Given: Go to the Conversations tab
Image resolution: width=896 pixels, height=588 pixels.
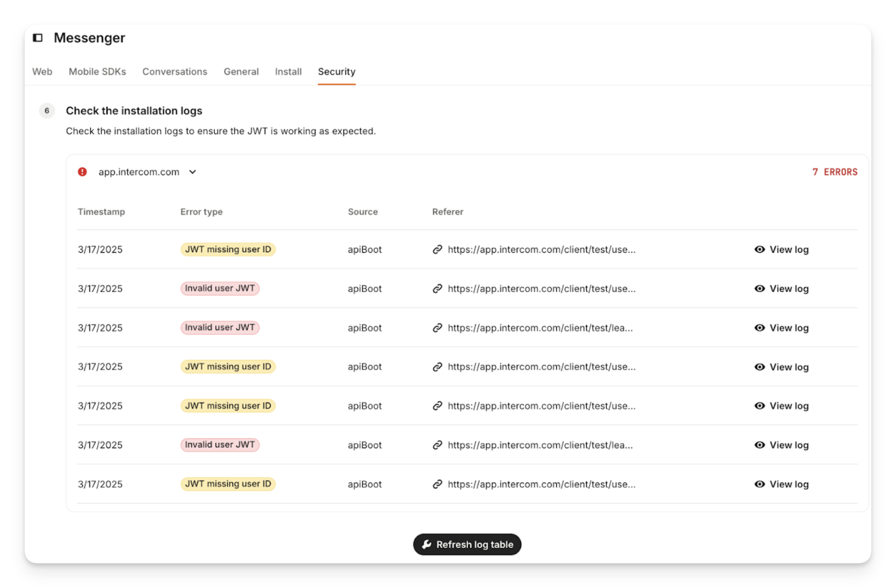Looking at the screenshot, I should [175, 71].
